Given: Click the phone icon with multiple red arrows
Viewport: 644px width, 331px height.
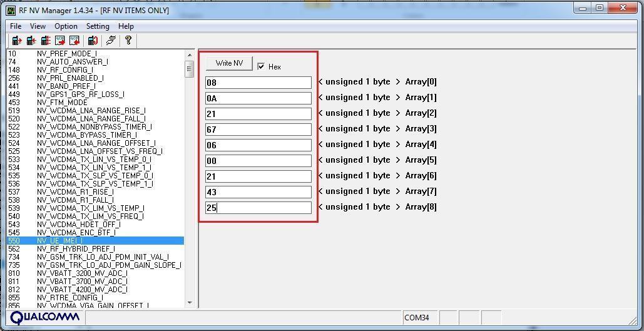Looking at the screenshot, I should tap(46, 41).
